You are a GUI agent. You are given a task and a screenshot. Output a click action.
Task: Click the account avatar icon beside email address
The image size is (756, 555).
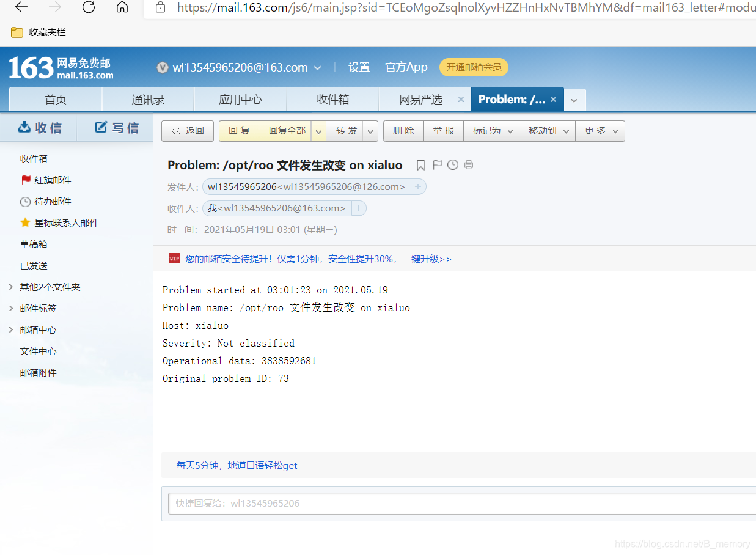(163, 68)
